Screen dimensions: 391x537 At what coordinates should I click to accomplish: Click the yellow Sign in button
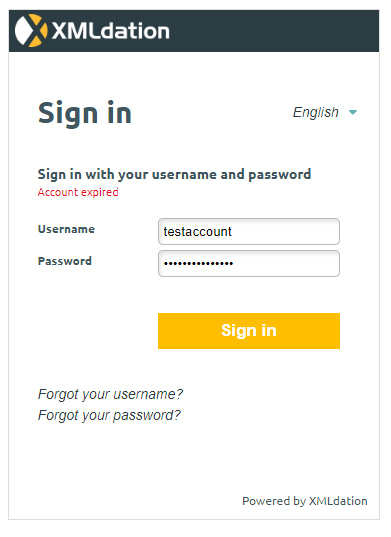[x=249, y=331]
